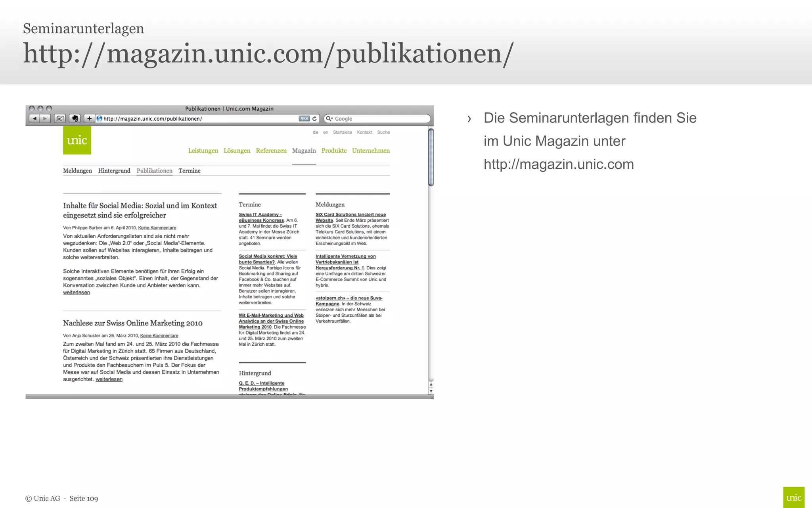The height and width of the screenshot is (508, 812).
Task: Open the search magnifier dropdown
Action: pos(329,119)
